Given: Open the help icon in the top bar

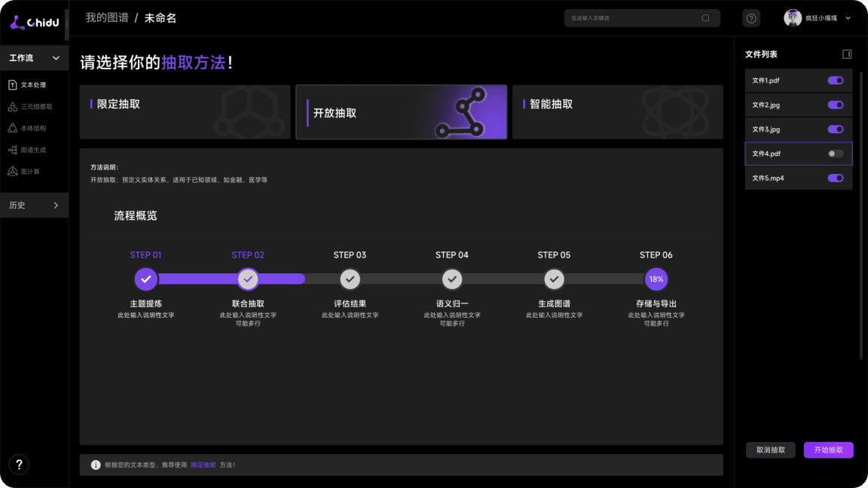Looking at the screenshot, I should click(750, 17).
